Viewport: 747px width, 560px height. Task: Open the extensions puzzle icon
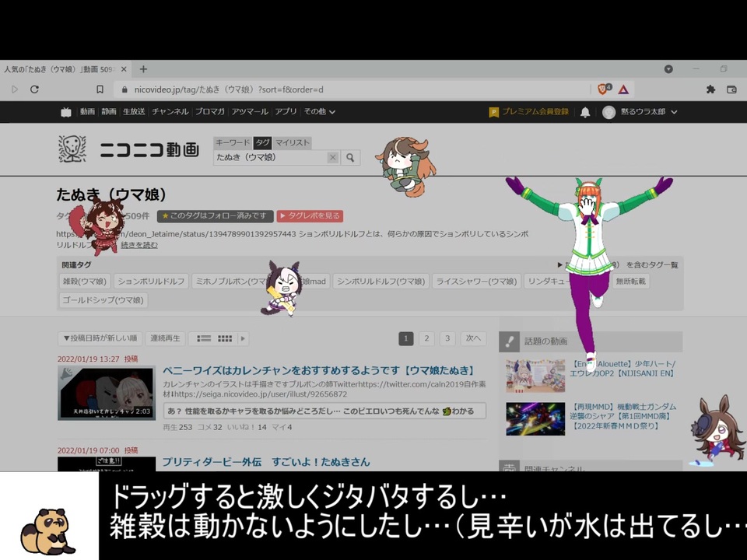click(710, 89)
